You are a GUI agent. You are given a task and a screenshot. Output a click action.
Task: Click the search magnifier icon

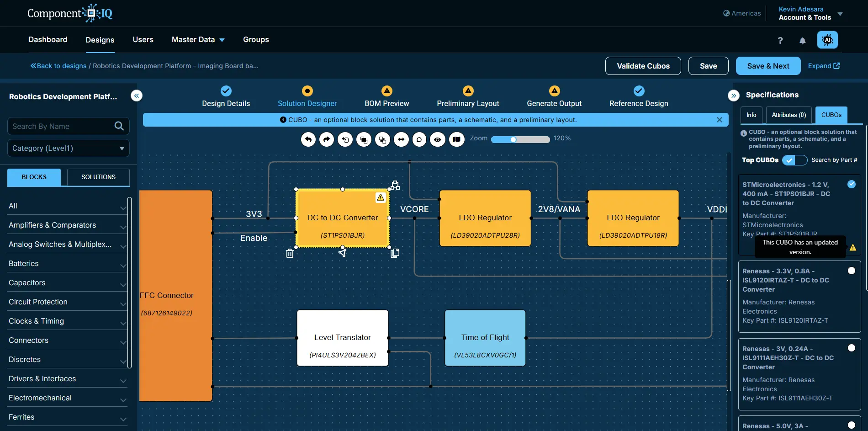(119, 126)
